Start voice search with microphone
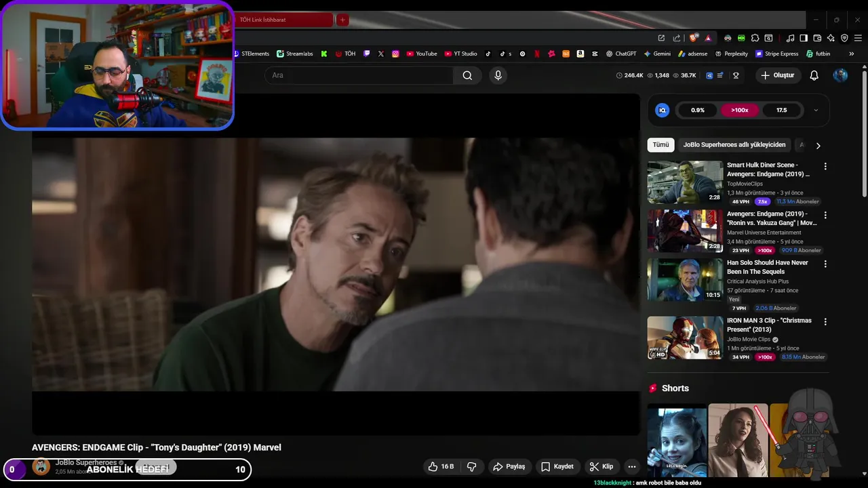This screenshot has width=868, height=488. click(x=498, y=75)
